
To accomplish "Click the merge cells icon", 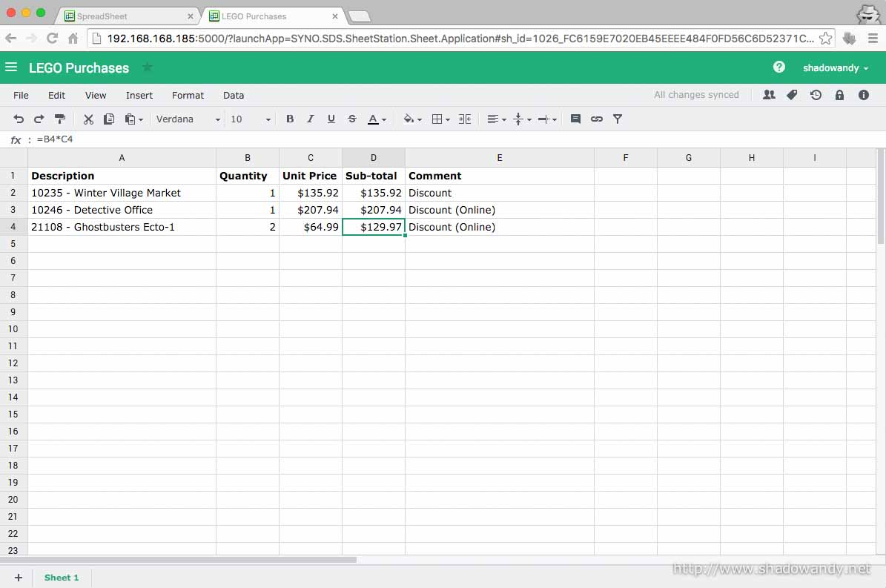I will [464, 119].
